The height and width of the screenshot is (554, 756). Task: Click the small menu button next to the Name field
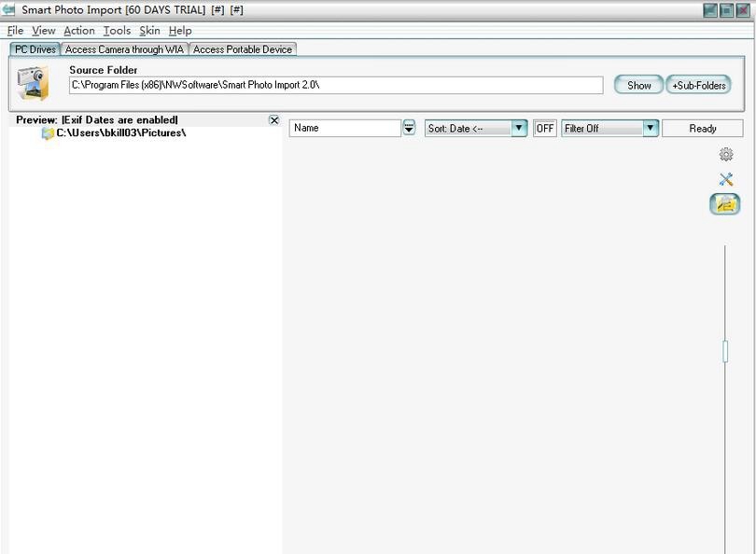(x=409, y=128)
